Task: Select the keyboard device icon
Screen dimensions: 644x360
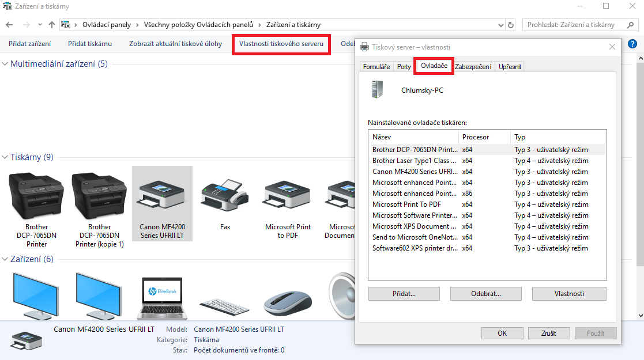Action: [225, 307]
